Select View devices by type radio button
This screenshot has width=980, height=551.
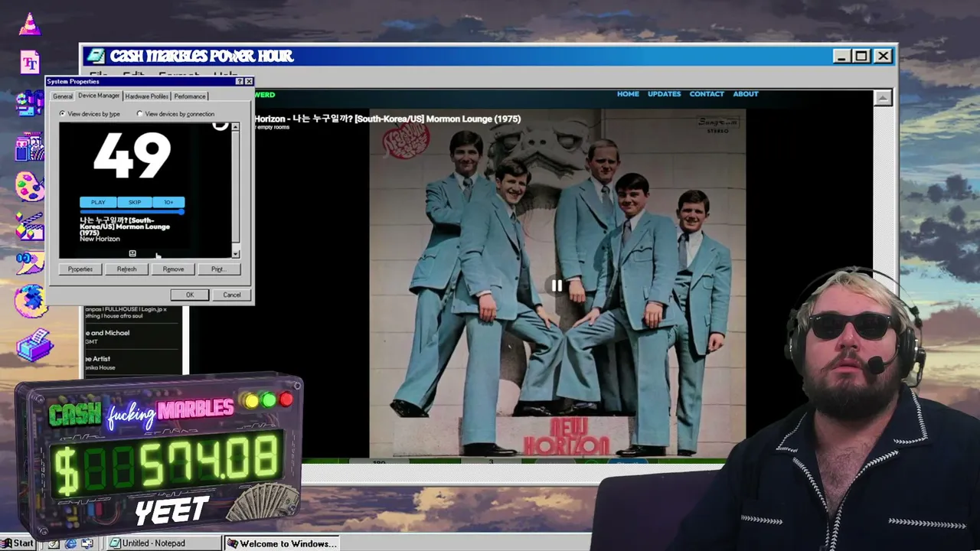(x=63, y=113)
